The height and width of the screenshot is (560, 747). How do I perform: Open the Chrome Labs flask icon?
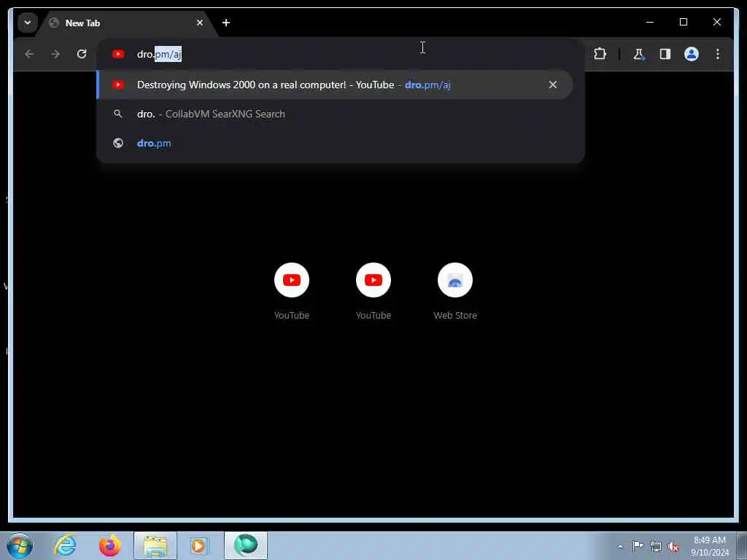click(x=638, y=54)
